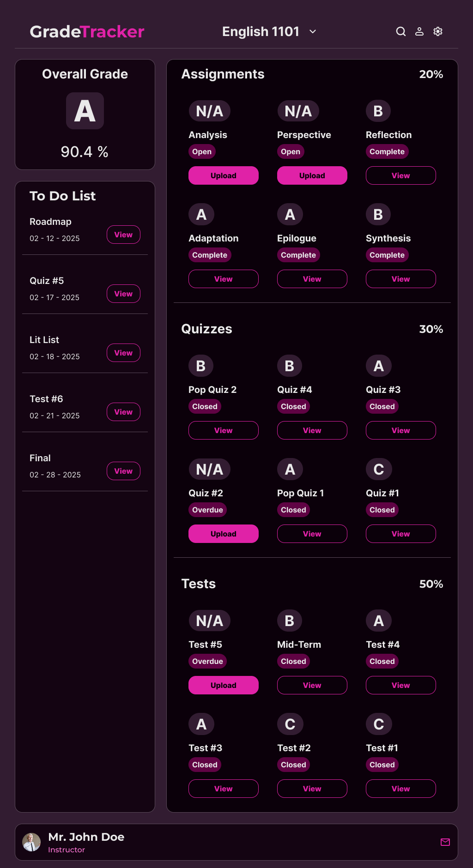The width and height of the screenshot is (473, 868).
Task: Upload the Analysis assignment
Action: tap(224, 175)
